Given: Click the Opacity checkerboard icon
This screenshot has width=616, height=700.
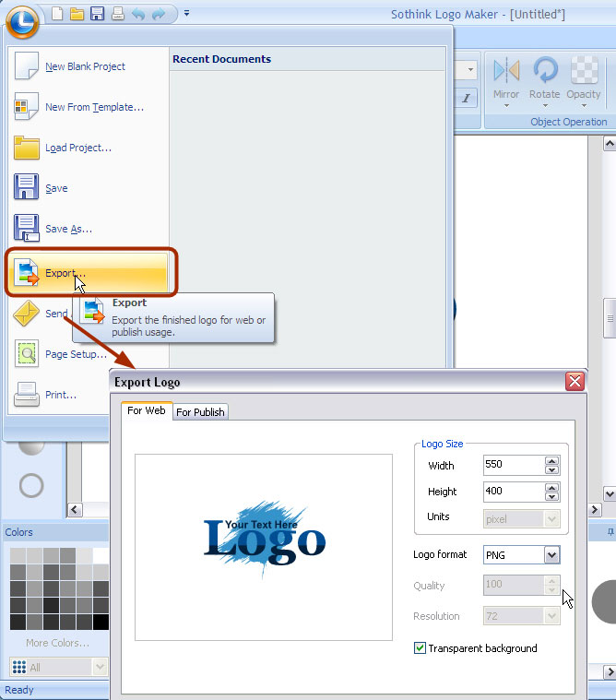Looking at the screenshot, I should (x=584, y=70).
